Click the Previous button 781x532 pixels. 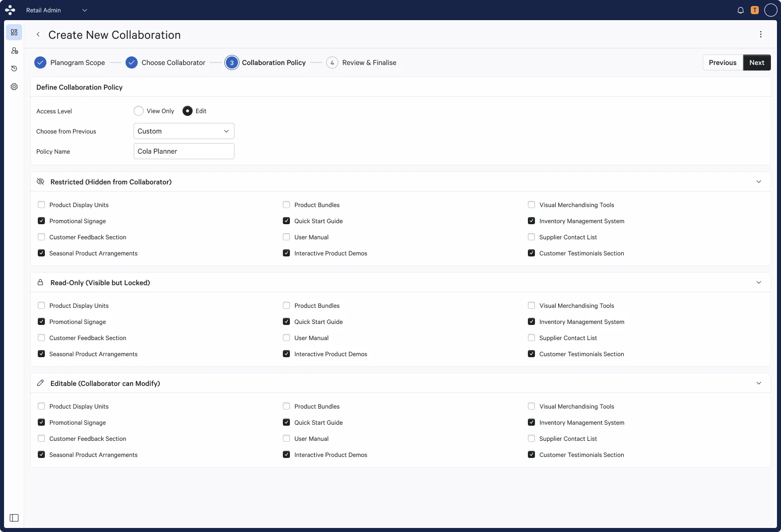click(723, 62)
